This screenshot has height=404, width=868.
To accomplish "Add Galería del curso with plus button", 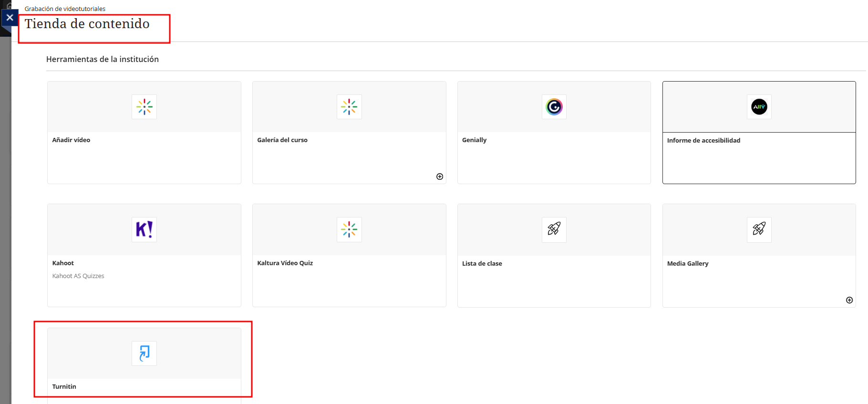I will pos(440,176).
